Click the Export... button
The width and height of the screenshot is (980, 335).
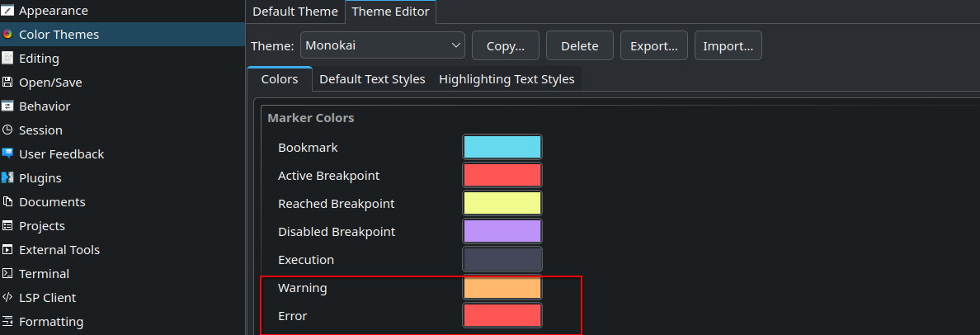coord(653,46)
